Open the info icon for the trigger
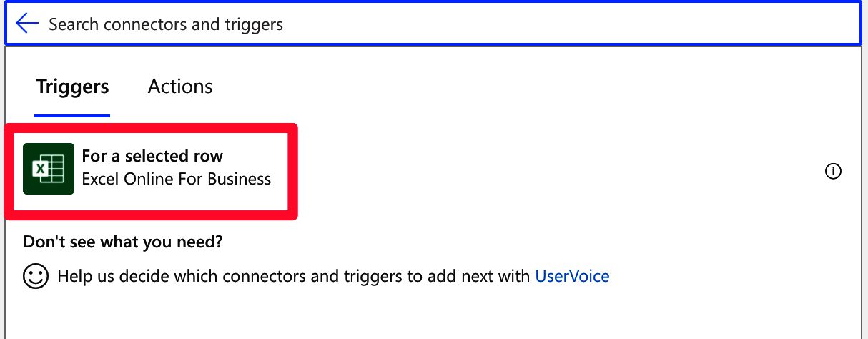 pos(833,171)
